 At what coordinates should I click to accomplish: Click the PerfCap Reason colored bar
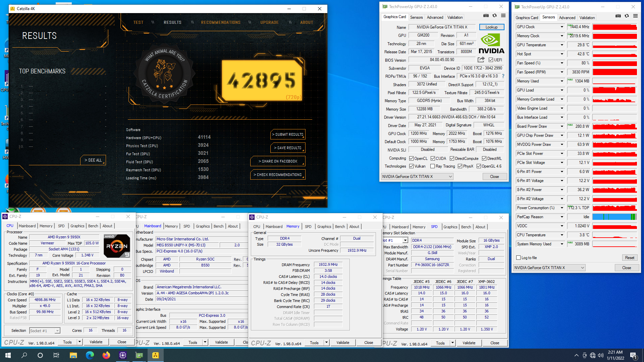pyautogui.click(x=614, y=217)
